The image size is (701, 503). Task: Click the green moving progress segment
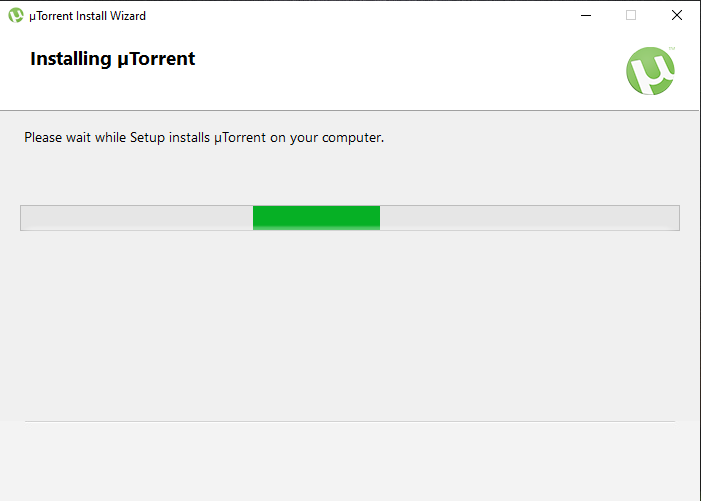click(316, 218)
